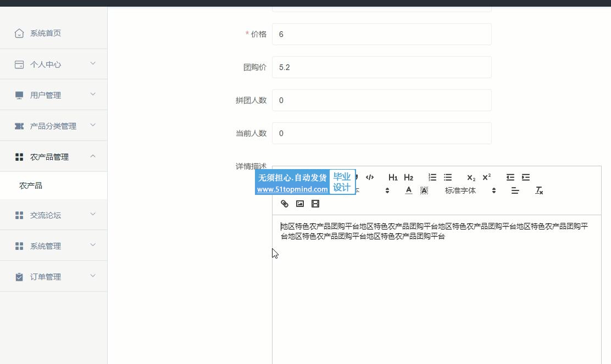Go to 系统首页 in sidebar

pos(45,33)
